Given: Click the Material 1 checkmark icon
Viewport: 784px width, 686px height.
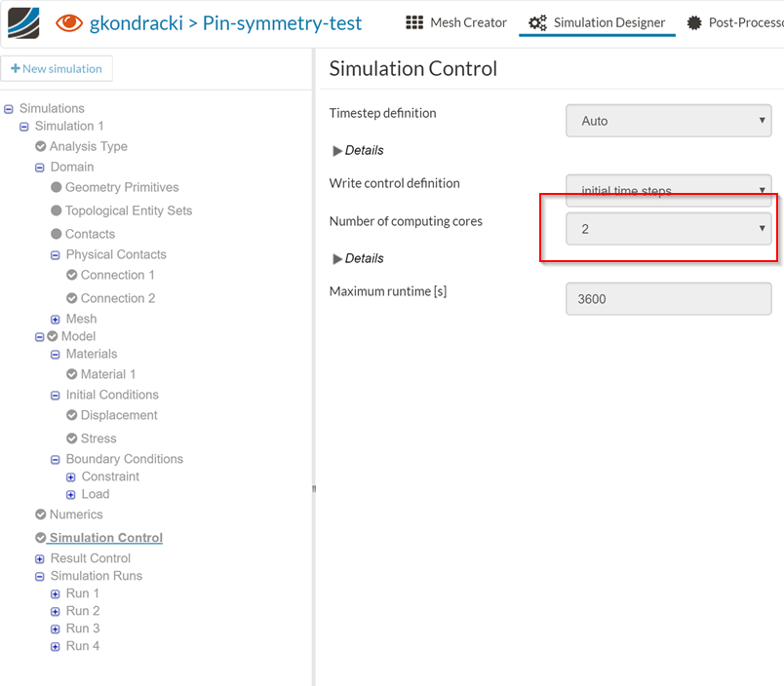Looking at the screenshot, I should [x=72, y=374].
